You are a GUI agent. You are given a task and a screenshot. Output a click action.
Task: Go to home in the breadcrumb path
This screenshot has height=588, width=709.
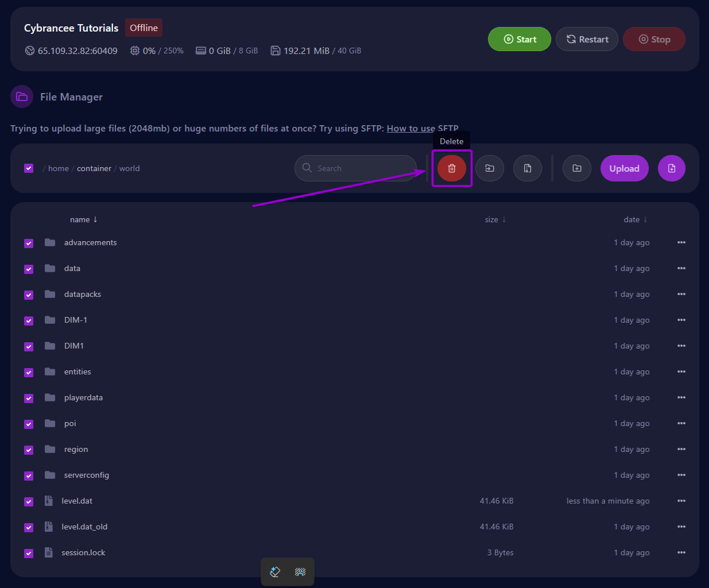tap(58, 168)
